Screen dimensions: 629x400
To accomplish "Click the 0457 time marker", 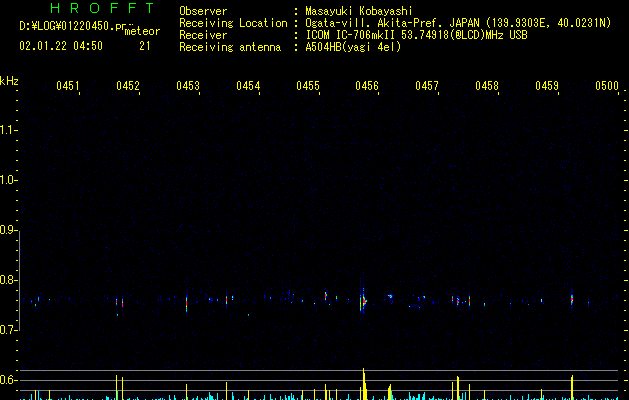I will pos(427,86).
